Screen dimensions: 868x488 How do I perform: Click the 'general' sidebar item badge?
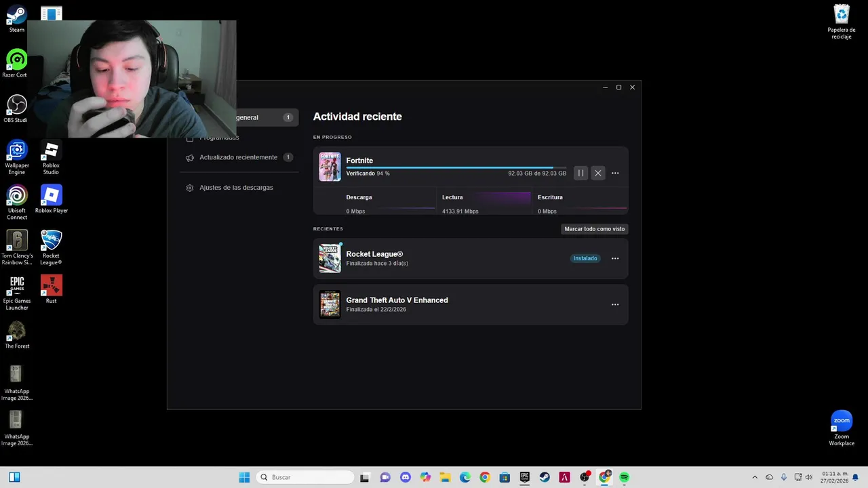pos(288,117)
